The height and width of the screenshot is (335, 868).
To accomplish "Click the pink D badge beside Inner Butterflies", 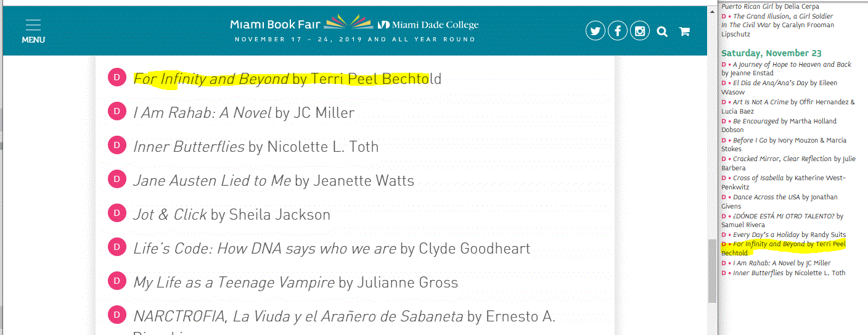I will (x=117, y=146).
